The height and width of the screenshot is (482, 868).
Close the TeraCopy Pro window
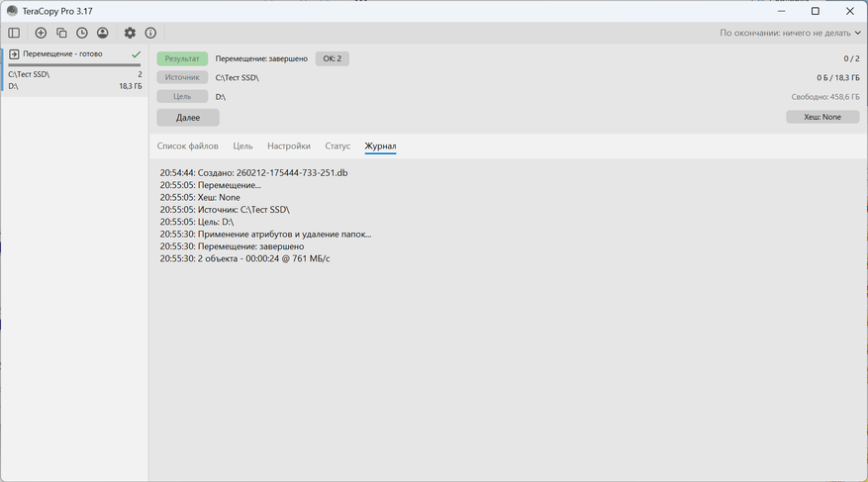pos(850,11)
